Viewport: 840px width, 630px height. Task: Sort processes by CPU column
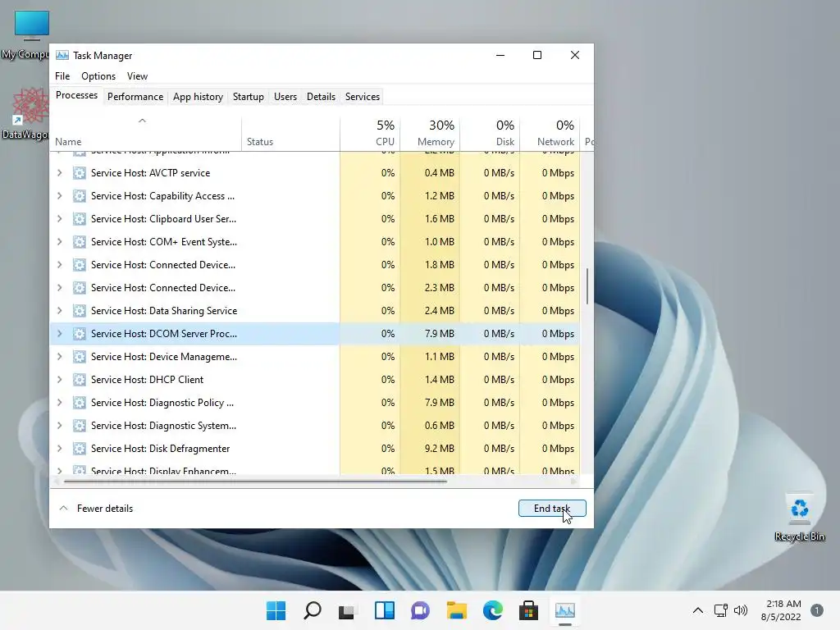coord(370,133)
